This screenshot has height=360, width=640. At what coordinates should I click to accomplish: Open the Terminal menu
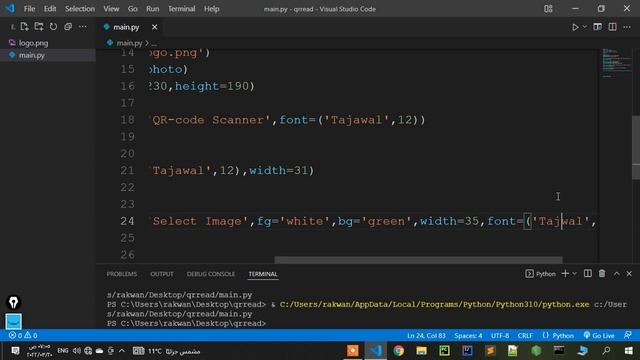pyautogui.click(x=182, y=9)
